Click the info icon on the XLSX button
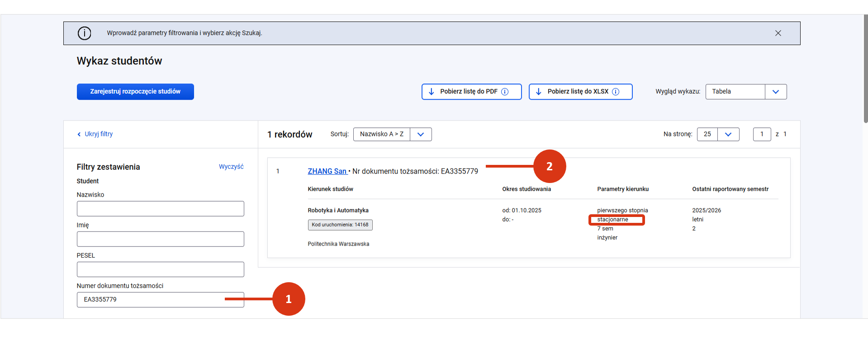Viewport: 868px width, 342px height. pos(616,92)
